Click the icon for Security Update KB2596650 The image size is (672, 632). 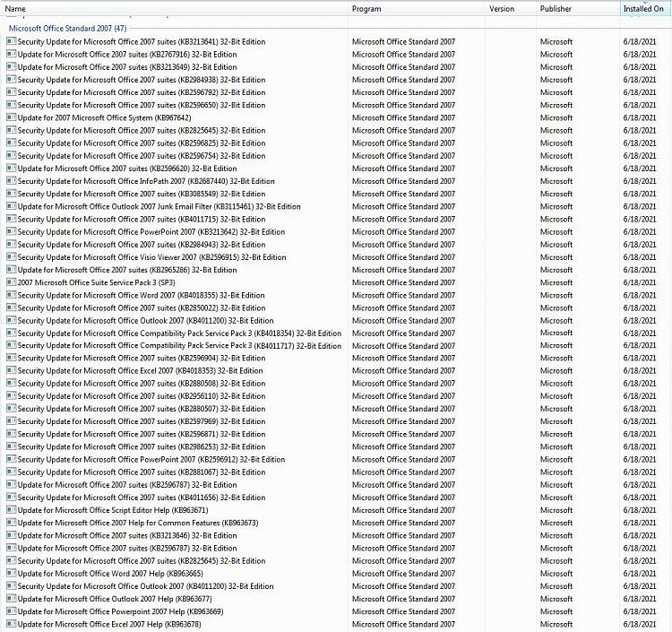(11, 105)
